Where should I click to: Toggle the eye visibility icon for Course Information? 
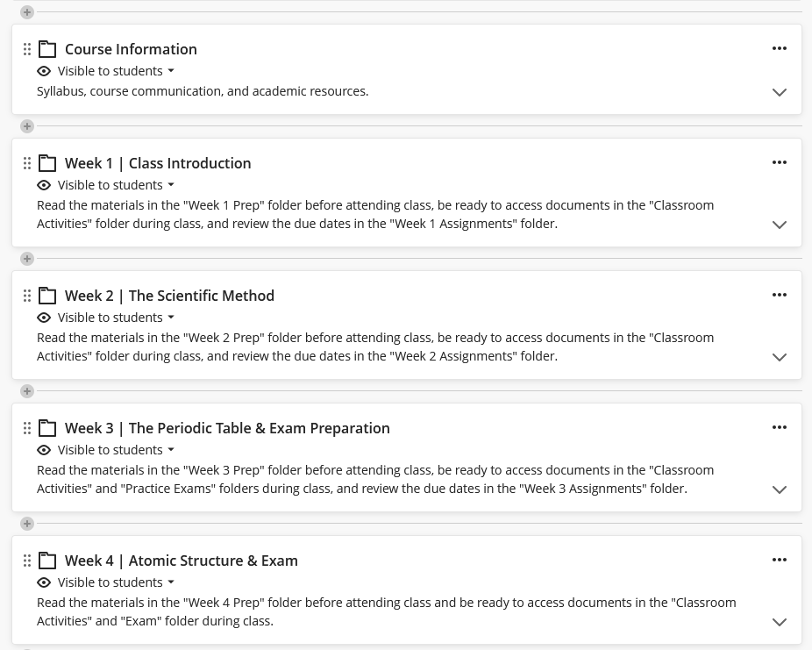(x=44, y=71)
